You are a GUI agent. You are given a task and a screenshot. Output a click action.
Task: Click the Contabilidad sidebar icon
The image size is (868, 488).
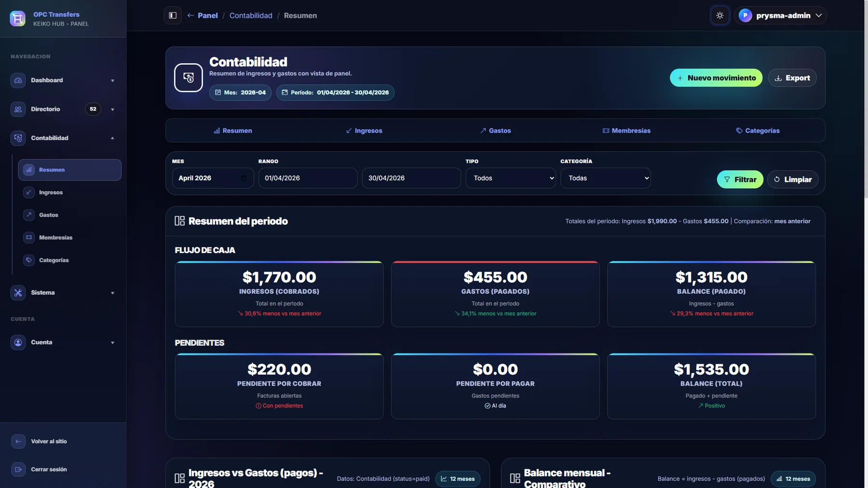pos(18,138)
